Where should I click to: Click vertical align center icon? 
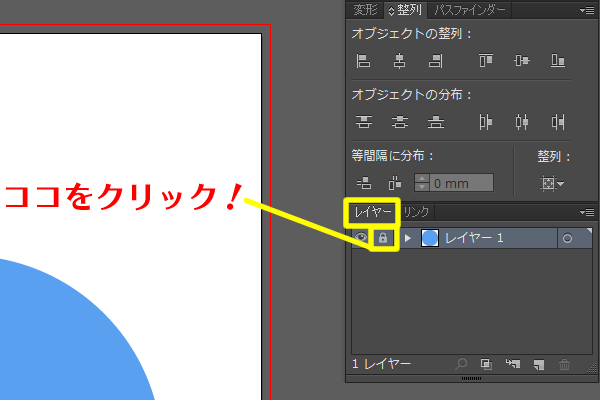click(522, 60)
